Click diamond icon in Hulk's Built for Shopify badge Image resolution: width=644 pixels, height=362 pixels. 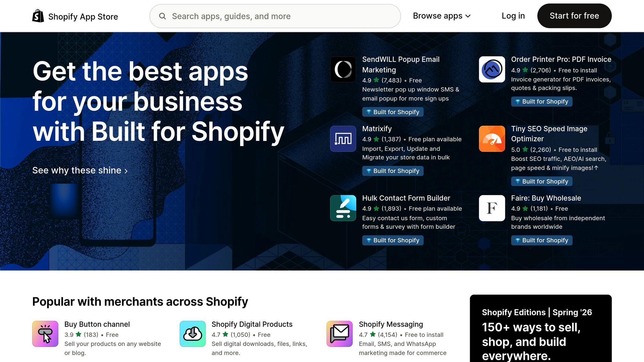[x=369, y=240]
